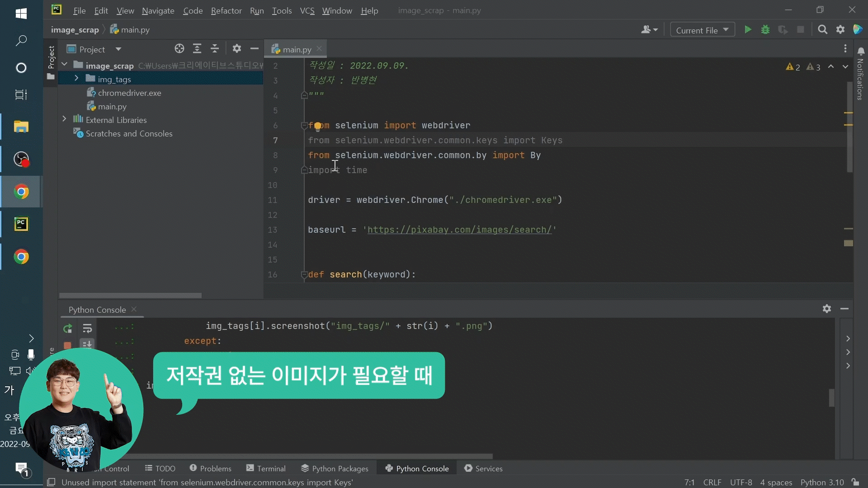
Task: Stop the Python Console process
Action: pyautogui.click(x=68, y=345)
